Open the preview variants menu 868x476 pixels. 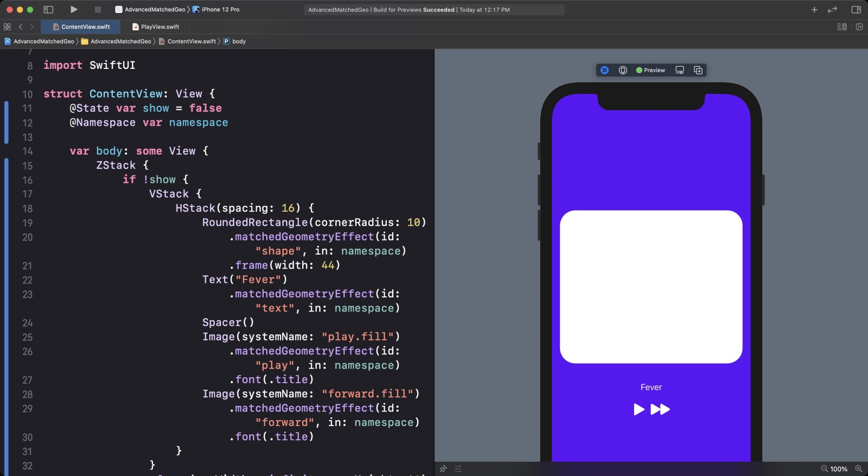pos(650,70)
